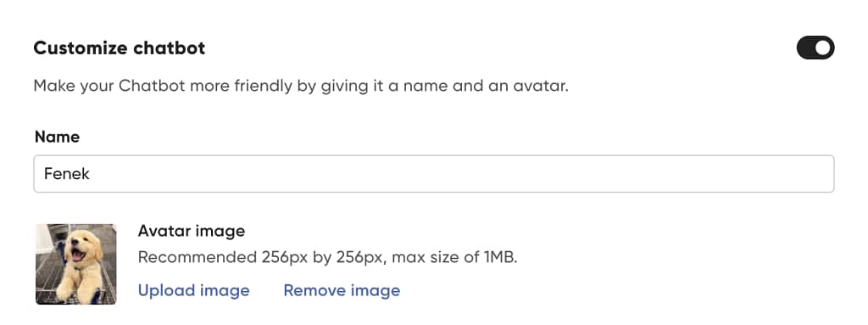This screenshot has height=325, width=868.
Task: Disable the Customize chatbot toggle
Action: coord(815,48)
